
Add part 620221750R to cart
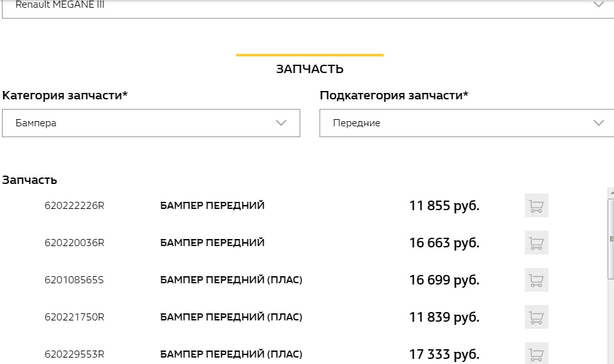coord(536,317)
